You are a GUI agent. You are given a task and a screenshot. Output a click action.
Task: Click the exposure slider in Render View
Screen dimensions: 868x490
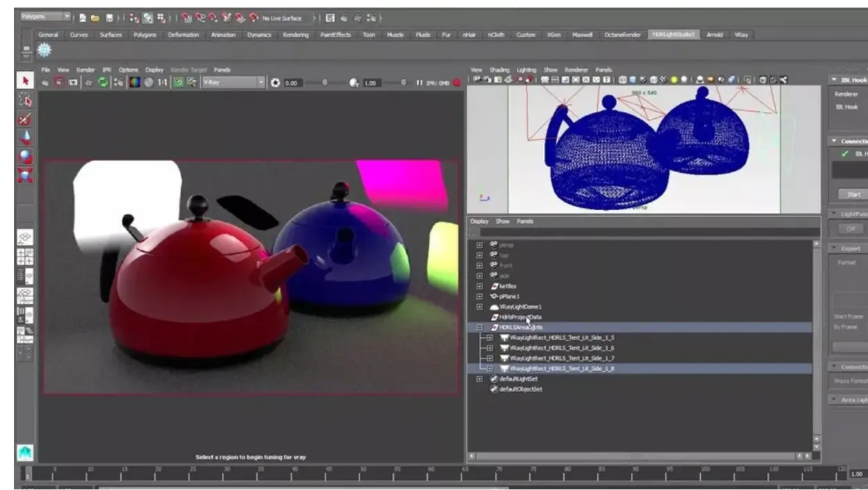click(325, 82)
